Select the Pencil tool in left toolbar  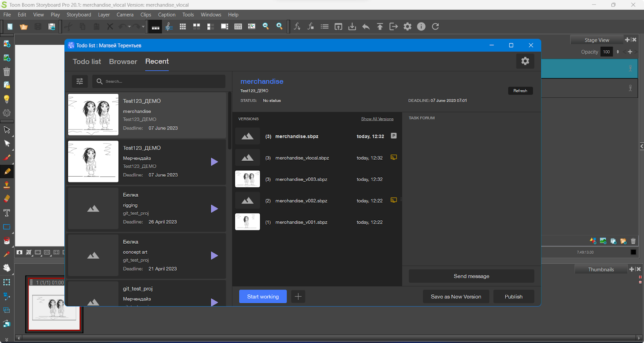pos(7,171)
